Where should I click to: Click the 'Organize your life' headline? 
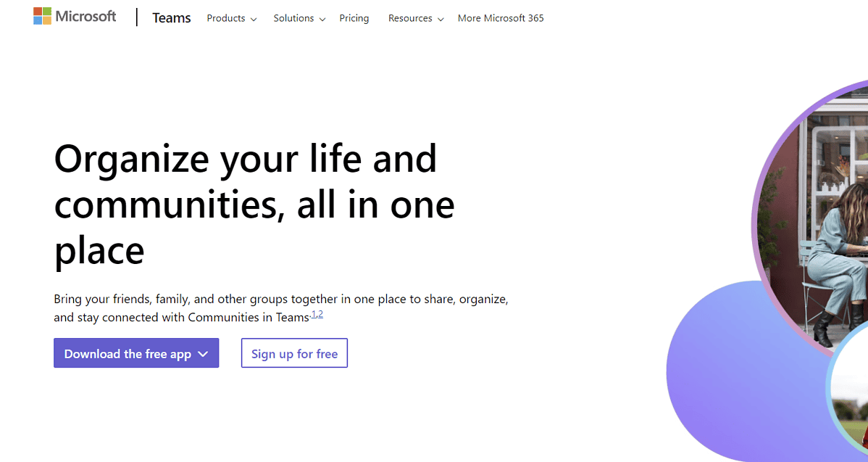[254, 205]
